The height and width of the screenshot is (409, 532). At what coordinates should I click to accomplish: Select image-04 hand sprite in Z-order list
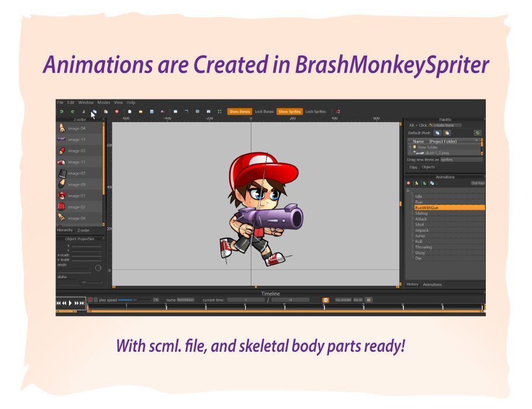[80, 128]
